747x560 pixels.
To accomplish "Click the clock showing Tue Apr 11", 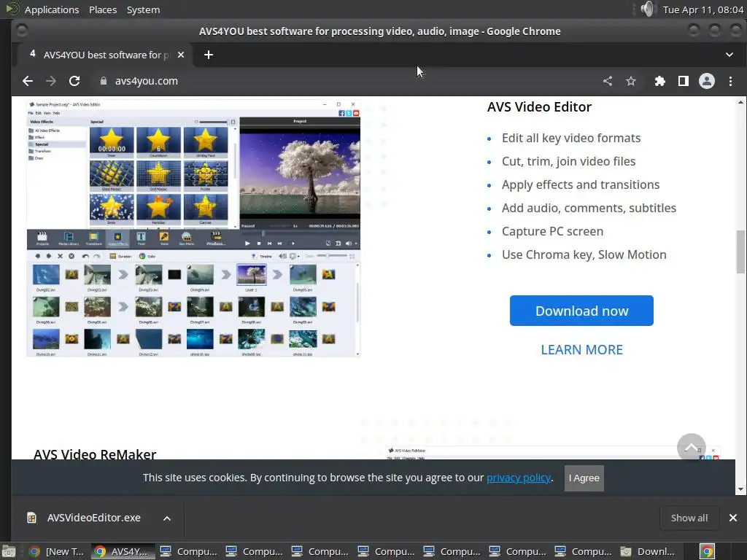I will tap(703, 9).
